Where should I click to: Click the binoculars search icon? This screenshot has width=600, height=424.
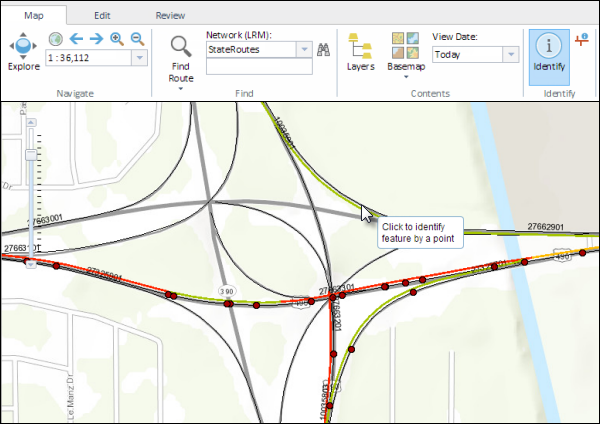pos(323,50)
